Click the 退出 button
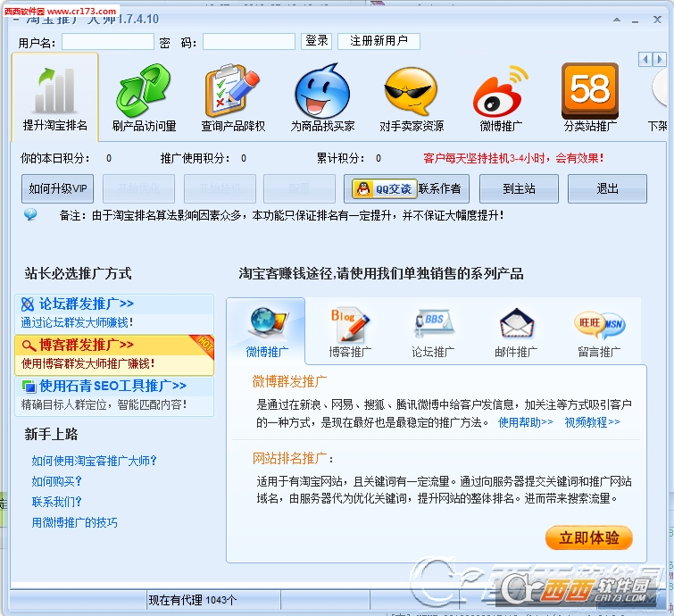 pyautogui.click(x=607, y=188)
